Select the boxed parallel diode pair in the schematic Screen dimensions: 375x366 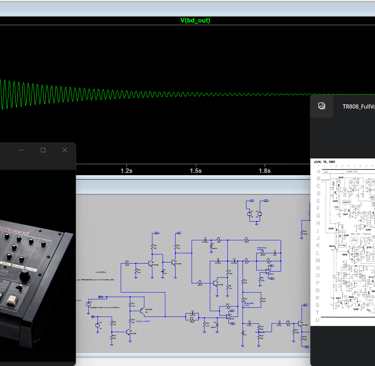click(x=192, y=316)
